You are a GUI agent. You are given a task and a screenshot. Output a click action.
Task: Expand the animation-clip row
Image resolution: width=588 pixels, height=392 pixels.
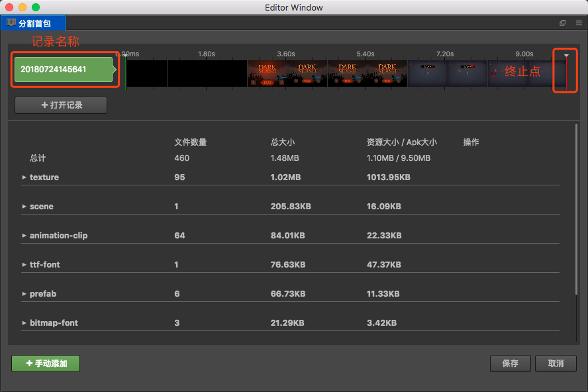coord(24,236)
